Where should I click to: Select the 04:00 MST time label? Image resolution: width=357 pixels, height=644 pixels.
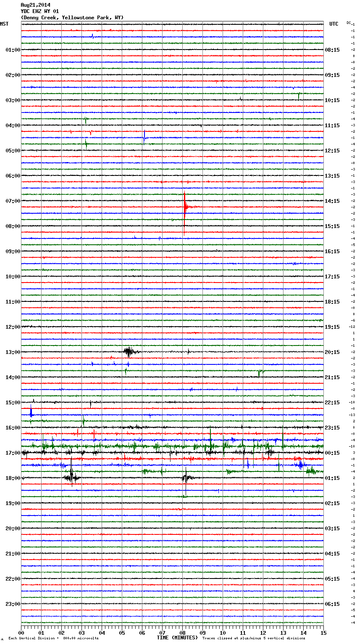pos(13,126)
